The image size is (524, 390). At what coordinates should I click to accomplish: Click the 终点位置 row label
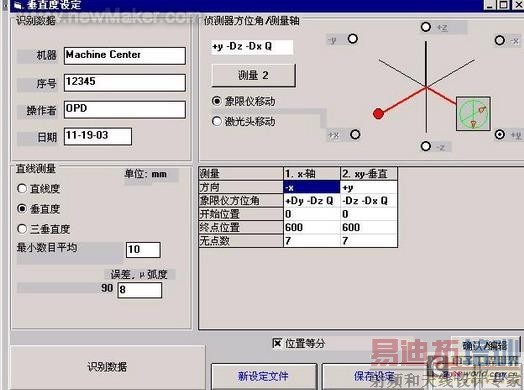[241, 227]
